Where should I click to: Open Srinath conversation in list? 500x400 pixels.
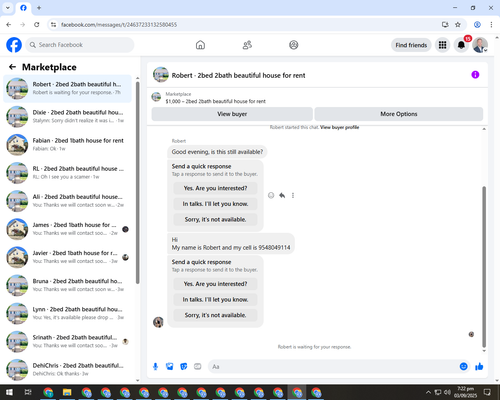[x=67, y=342]
